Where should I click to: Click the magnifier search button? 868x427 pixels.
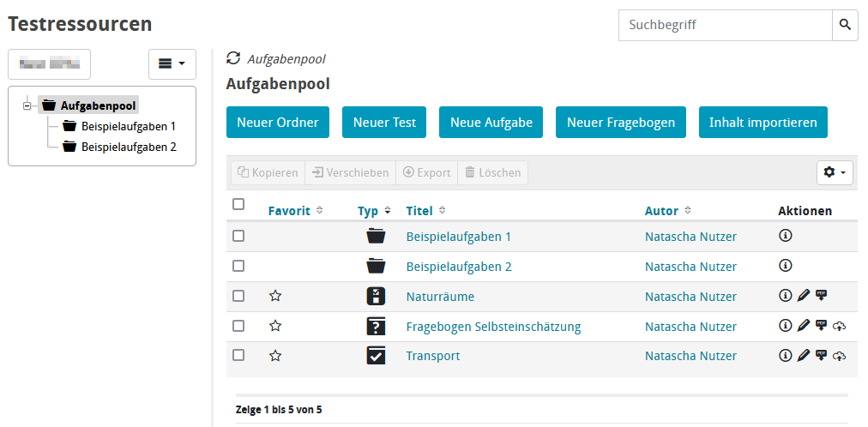[x=845, y=25]
